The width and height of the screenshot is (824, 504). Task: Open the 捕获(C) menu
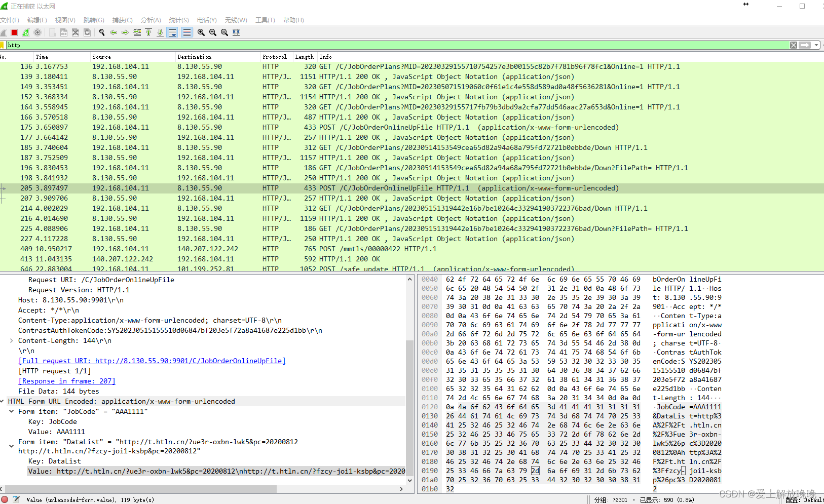click(x=122, y=20)
